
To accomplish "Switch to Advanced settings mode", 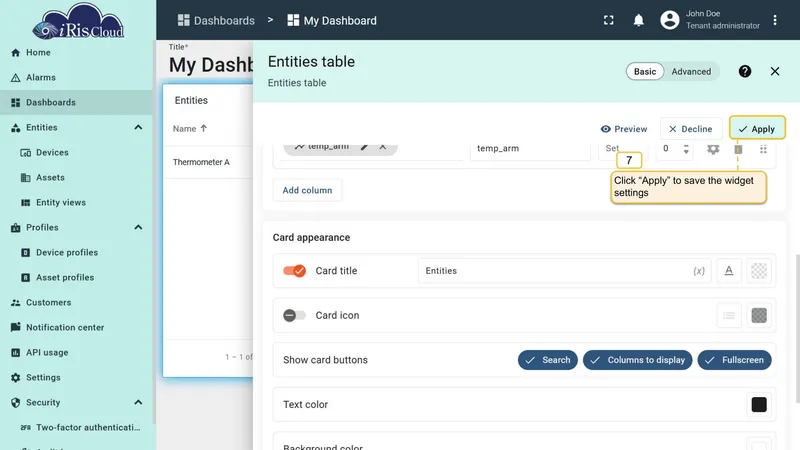I will 691,71.
